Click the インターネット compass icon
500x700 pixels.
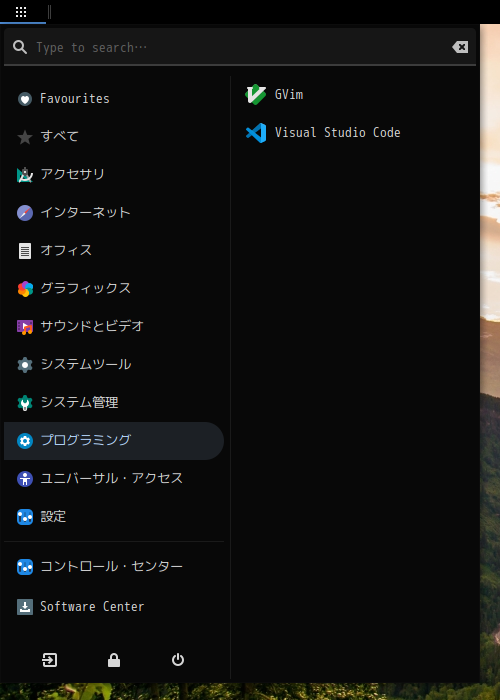tap(25, 213)
